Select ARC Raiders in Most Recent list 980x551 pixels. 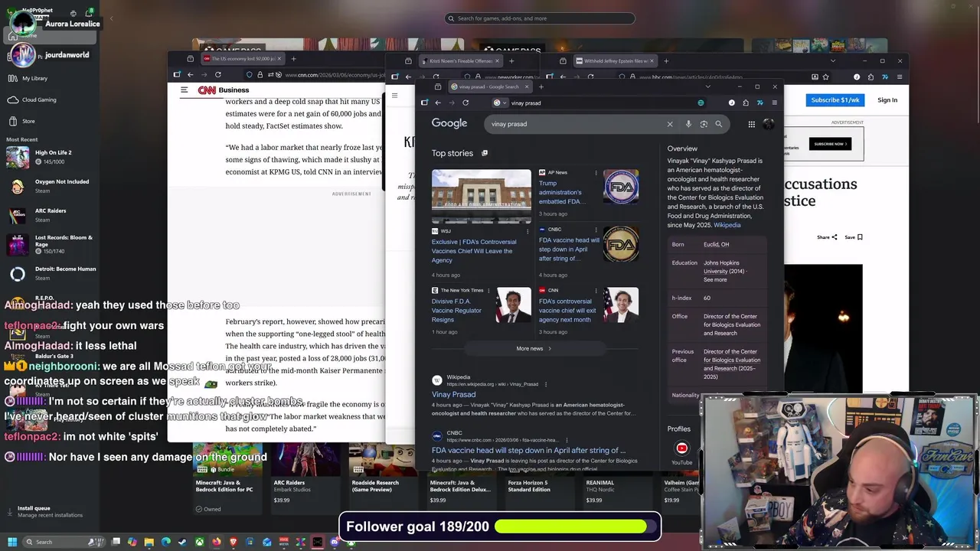(x=50, y=215)
